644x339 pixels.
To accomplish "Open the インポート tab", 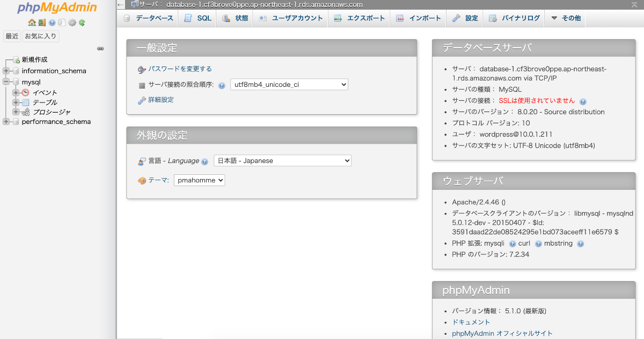I will click(418, 18).
